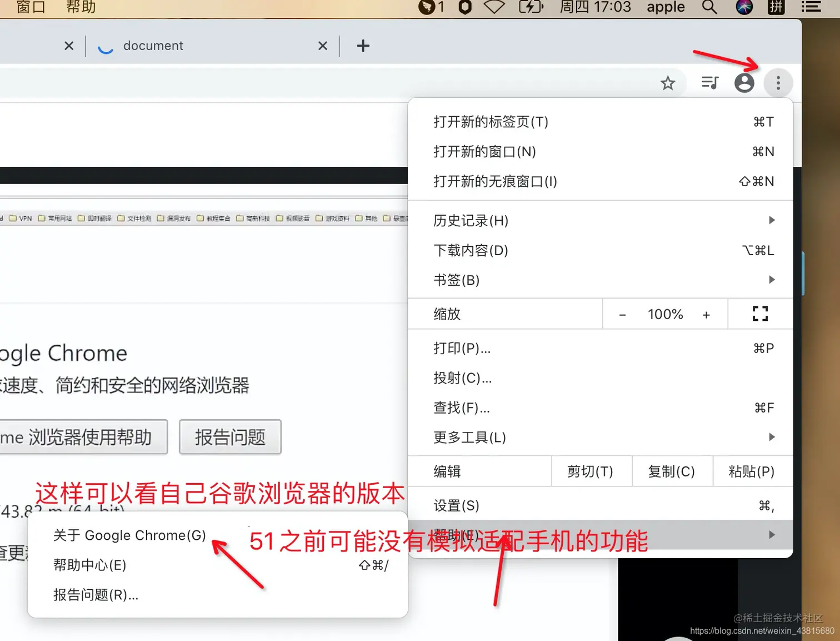840x641 pixels.
Task: Open a new tab with the plus button
Action: coord(363,46)
